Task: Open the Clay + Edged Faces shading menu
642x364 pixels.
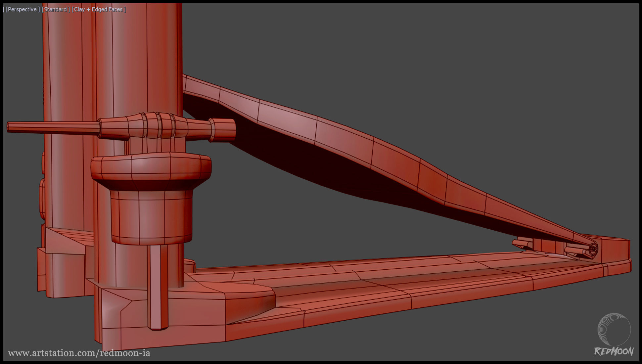Action: tap(98, 9)
